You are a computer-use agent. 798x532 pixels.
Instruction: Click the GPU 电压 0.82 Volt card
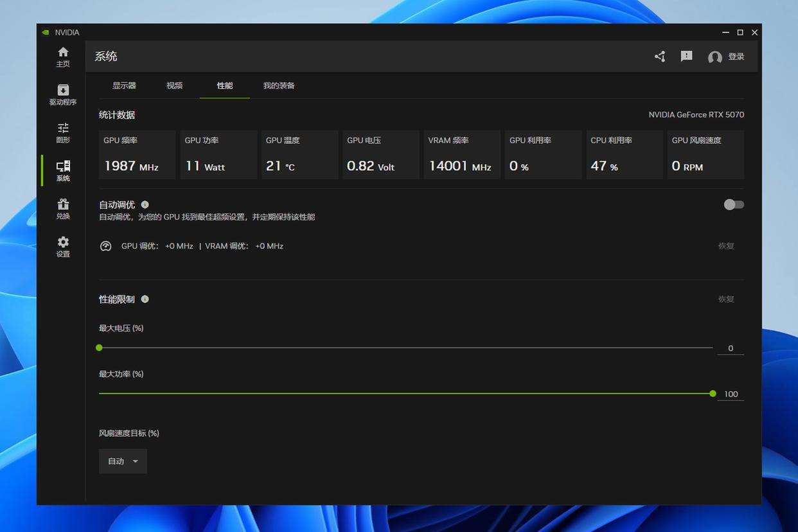click(381, 155)
